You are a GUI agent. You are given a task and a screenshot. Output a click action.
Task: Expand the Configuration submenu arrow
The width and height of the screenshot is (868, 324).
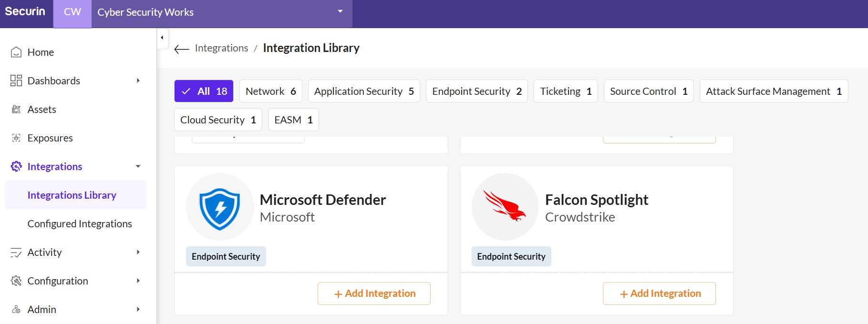click(138, 281)
